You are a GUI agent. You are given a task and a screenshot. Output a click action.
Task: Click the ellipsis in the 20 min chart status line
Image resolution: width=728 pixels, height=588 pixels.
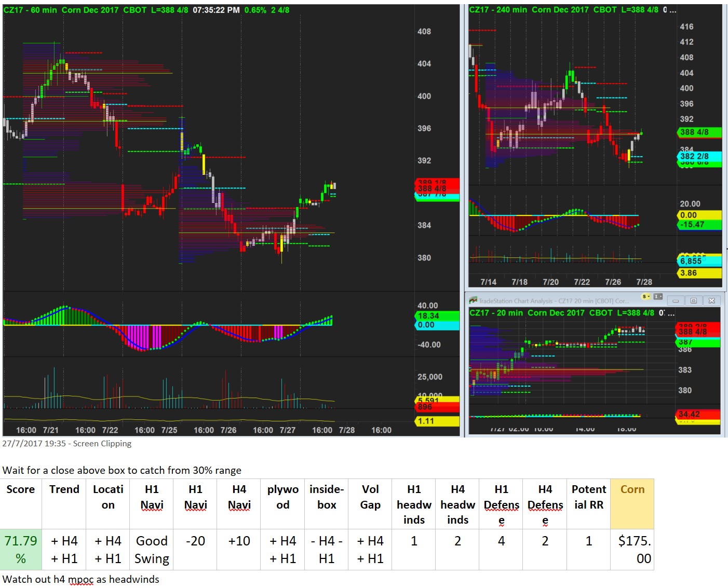coord(671,313)
